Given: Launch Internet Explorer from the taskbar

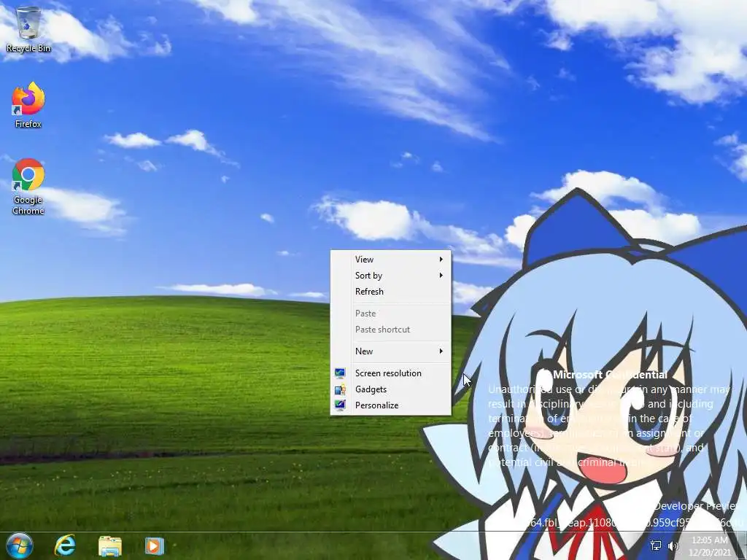Looking at the screenshot, I should point(65,545).
